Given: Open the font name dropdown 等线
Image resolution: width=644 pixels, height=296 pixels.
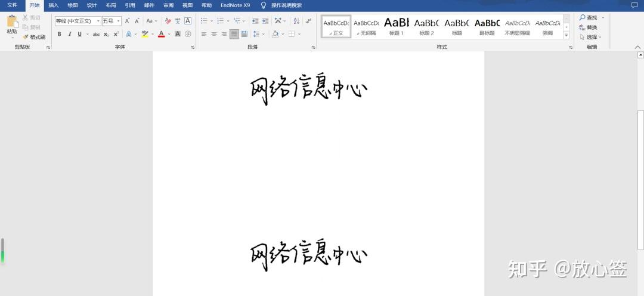Looking at the screenshot, I should coord(98,21).
